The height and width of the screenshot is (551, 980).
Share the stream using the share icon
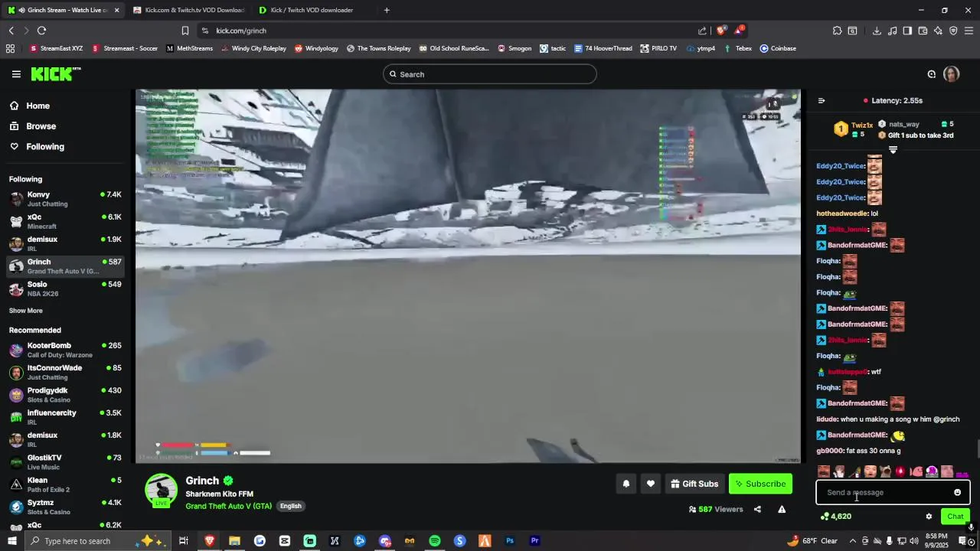coord(757,510)
